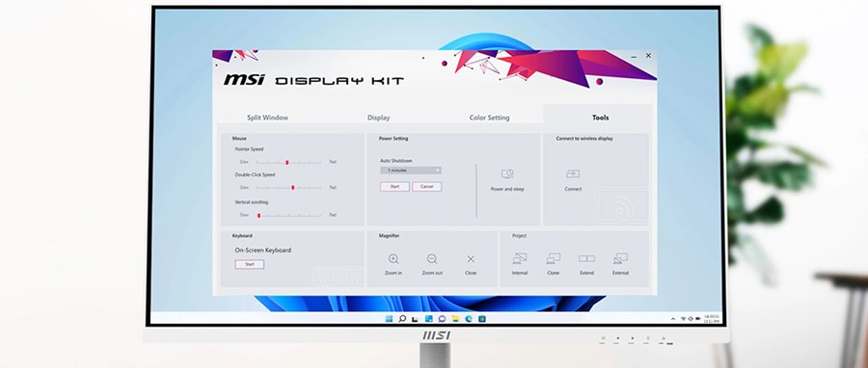The image size is (868, 368).
Task: Select the Tools tab
Action: 600,118
